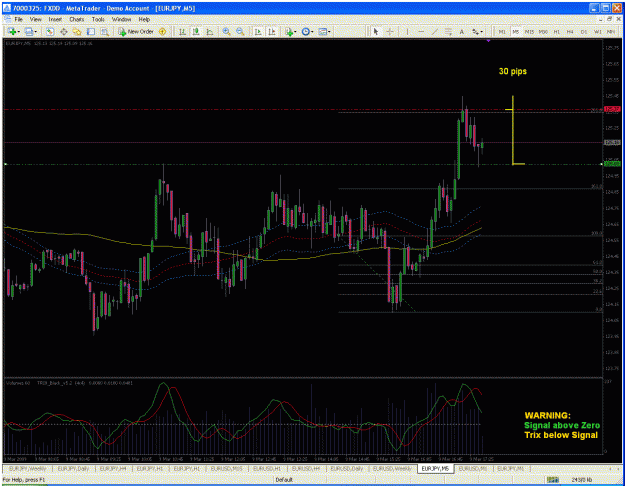Select the crosshair tool
This screenshot has width=625, height=486.
(390, 31)
